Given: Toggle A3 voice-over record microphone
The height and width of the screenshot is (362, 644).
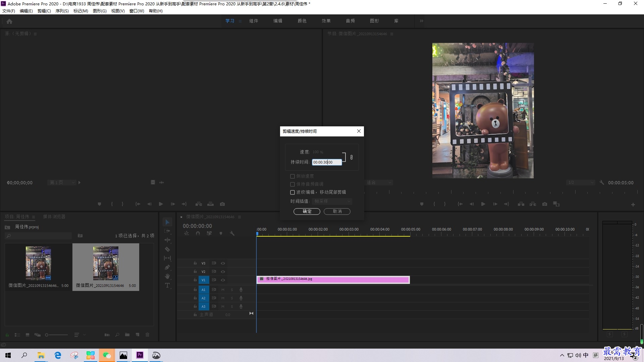Looking at the screenshot, I should click(241, 306).
